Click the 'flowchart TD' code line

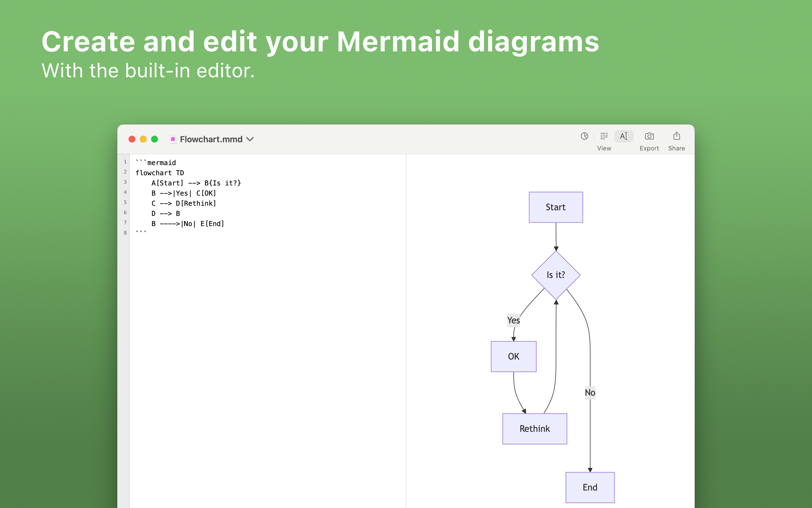(160, 173)
